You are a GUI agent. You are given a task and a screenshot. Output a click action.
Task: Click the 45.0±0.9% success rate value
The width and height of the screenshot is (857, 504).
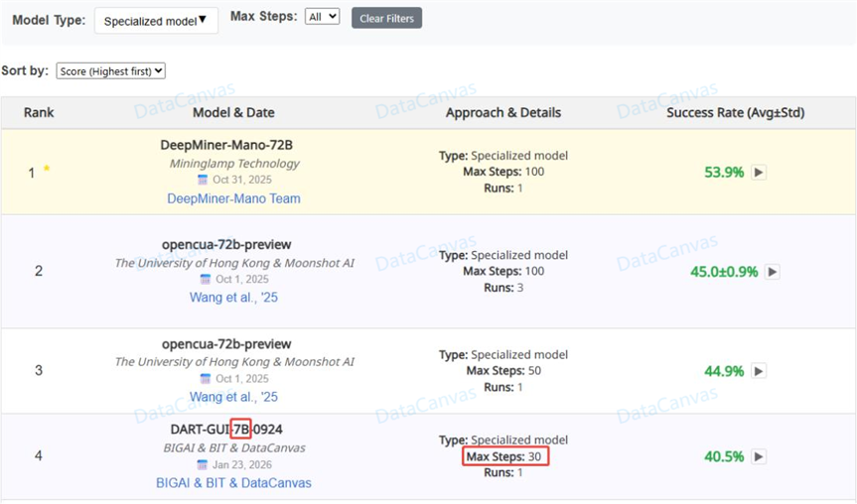click(724, 272)
